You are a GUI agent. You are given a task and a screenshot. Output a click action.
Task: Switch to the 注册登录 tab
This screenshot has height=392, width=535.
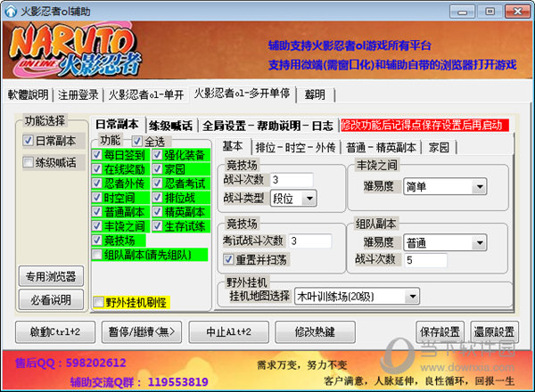coord(78,94)
